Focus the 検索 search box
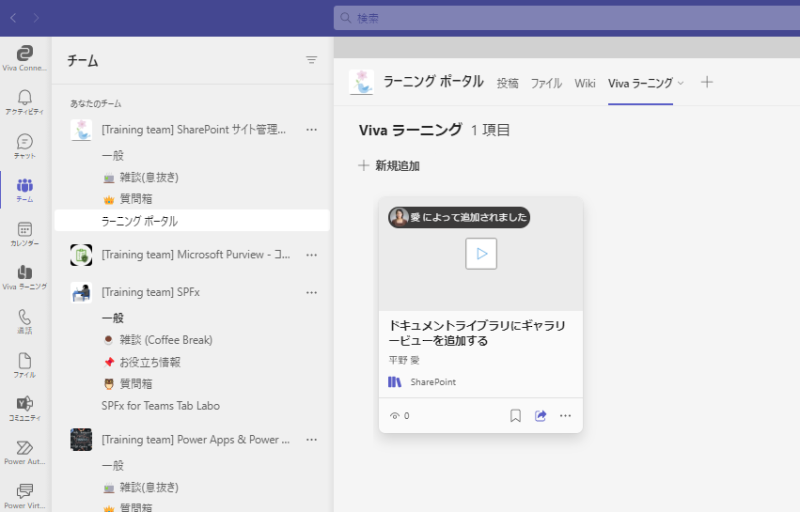Image resolution: width=800 pixels, height=512 pixels. pos(566,18)
